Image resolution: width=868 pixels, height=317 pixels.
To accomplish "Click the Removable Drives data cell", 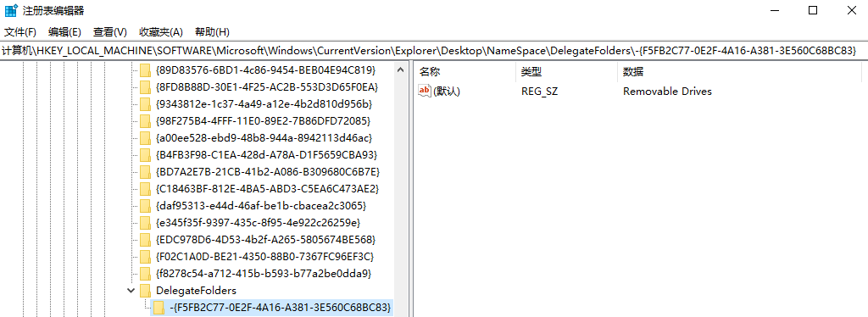I will pyautogui.click(x=667, y=92).
